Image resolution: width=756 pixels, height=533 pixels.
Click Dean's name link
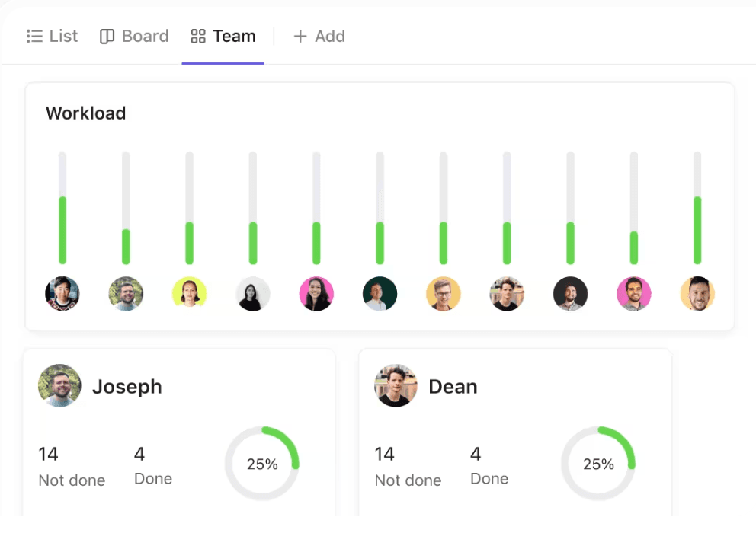tap(453, 387)
